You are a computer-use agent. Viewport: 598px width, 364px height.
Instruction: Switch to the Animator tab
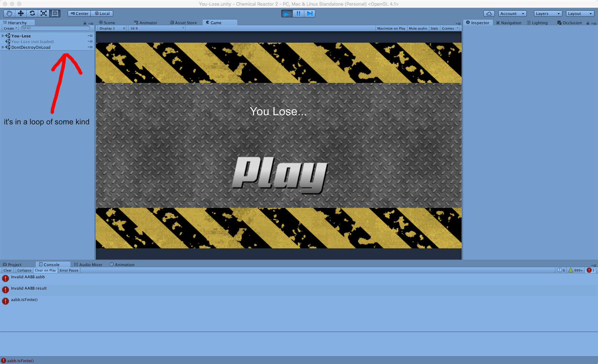click(x=145, y=23)
